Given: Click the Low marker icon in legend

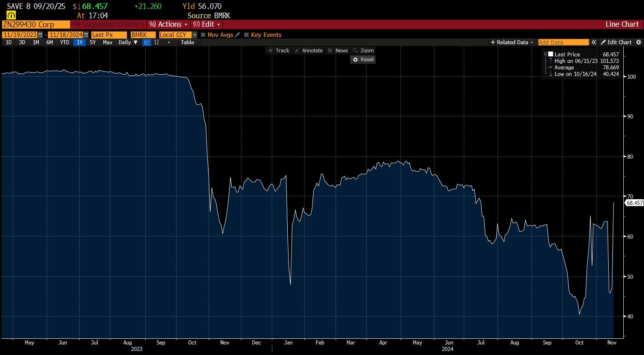Looking at the screenshot, I should pos(551,74).
